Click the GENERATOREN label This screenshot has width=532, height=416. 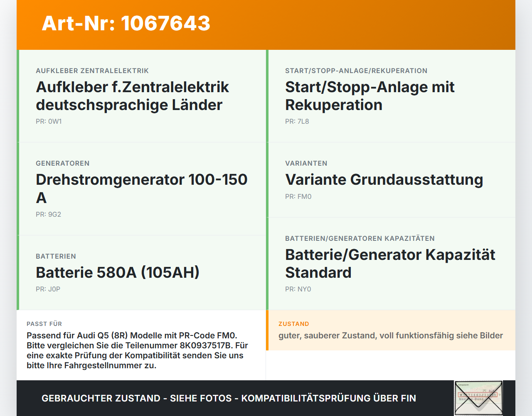click(x=63, y=164)
